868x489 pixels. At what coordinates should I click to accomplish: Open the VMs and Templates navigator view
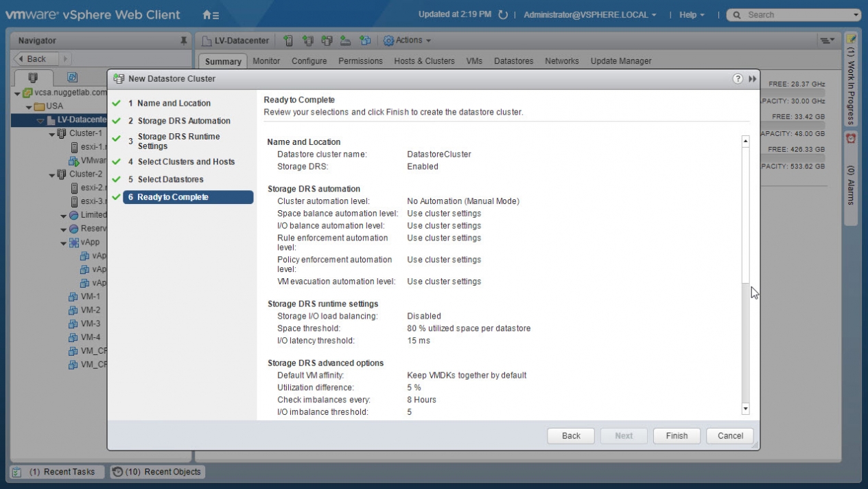pos(71,78)
